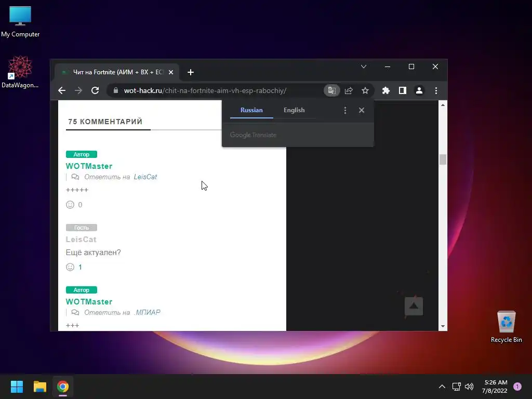Click the LeisCat guest username

81,240
